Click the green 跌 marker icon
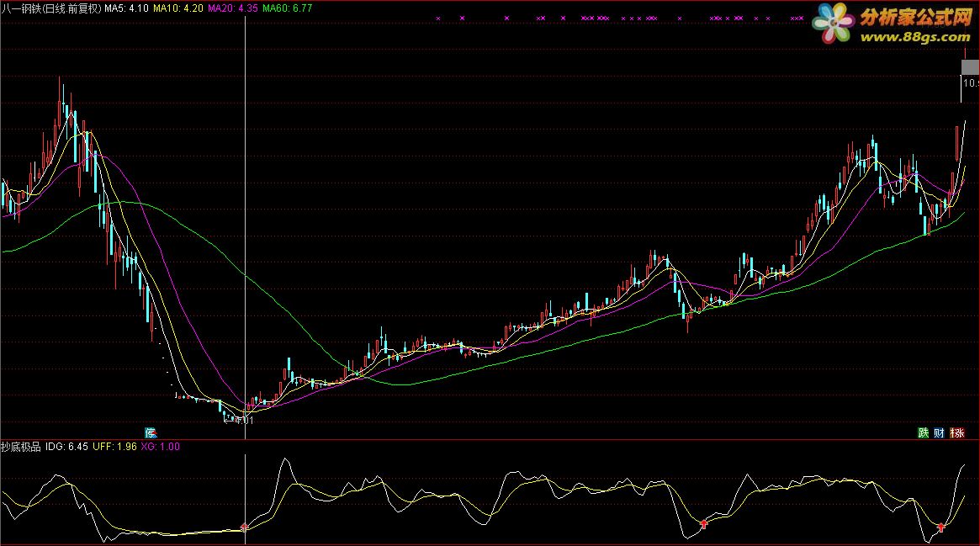 [923, 432]
